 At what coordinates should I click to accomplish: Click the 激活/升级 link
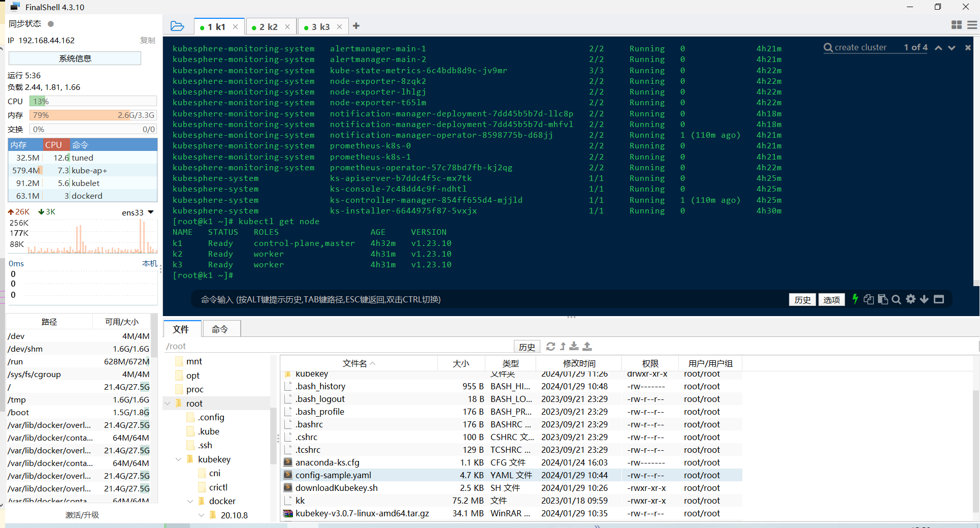click(x=82, y=515)
